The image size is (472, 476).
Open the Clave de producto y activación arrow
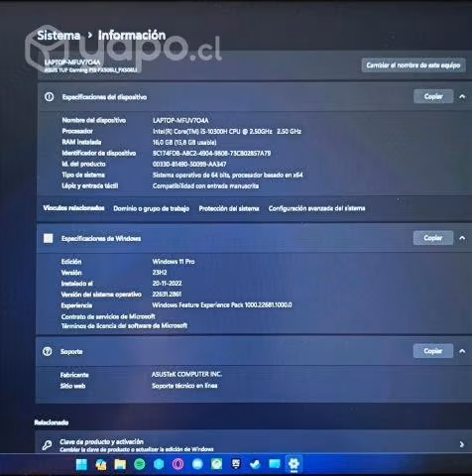point(462,444)
